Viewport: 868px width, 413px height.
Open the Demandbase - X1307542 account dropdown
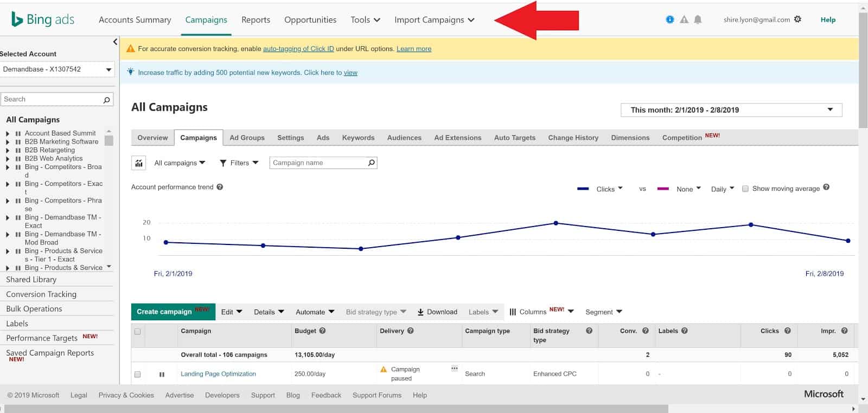[x=57, y=69]
